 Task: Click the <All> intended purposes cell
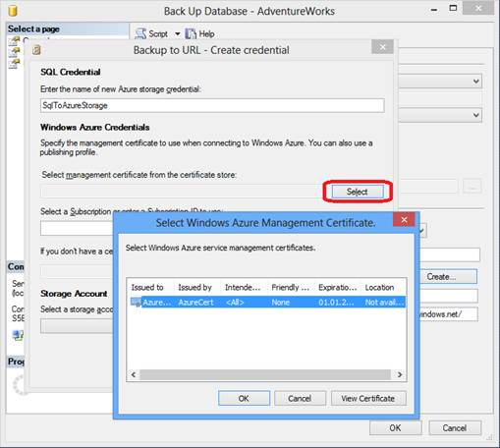click(x=235, y=302)
